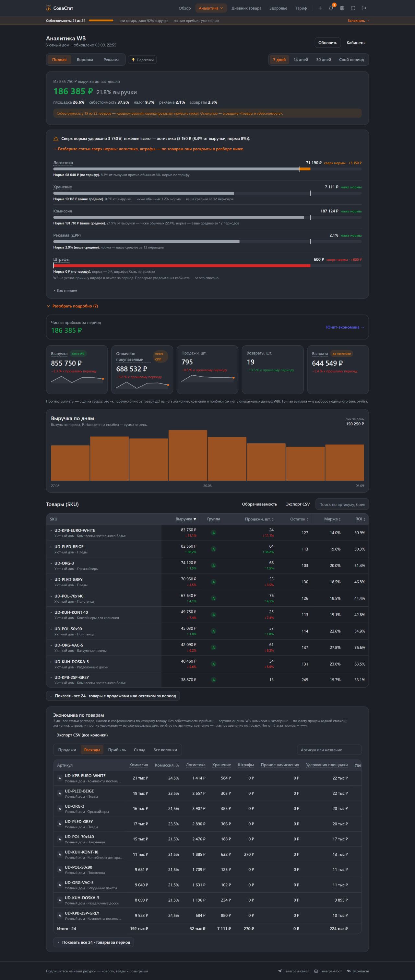Click the Логистика norm progress bar
415x980 pixels.
pyautogui.click(x=207, y=169)
